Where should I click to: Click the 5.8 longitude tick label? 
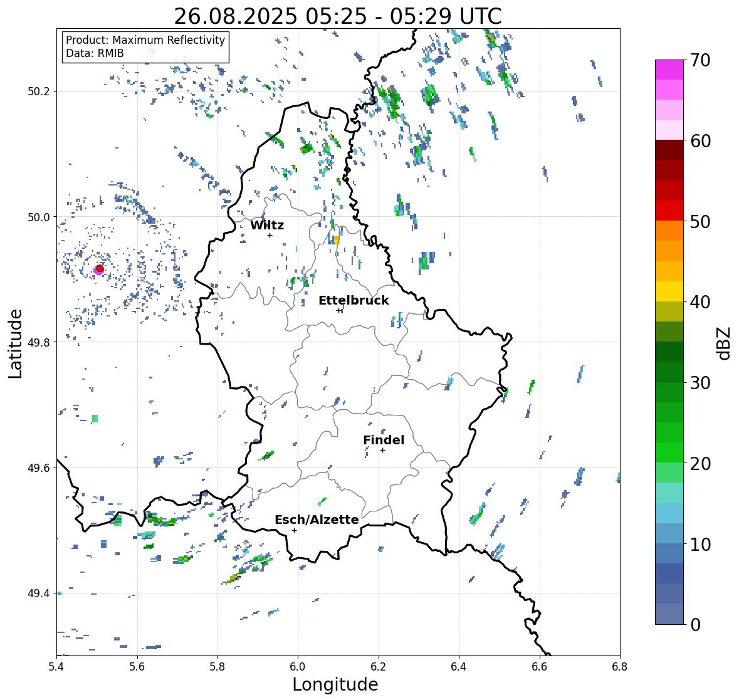[x=218, y=667]
